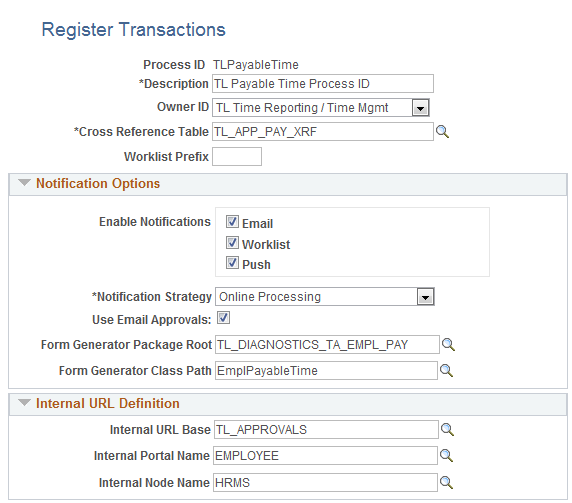Open the Notification Strategy dropdown
The height and width of the screenshot is (503, 572).
[425, 297]
